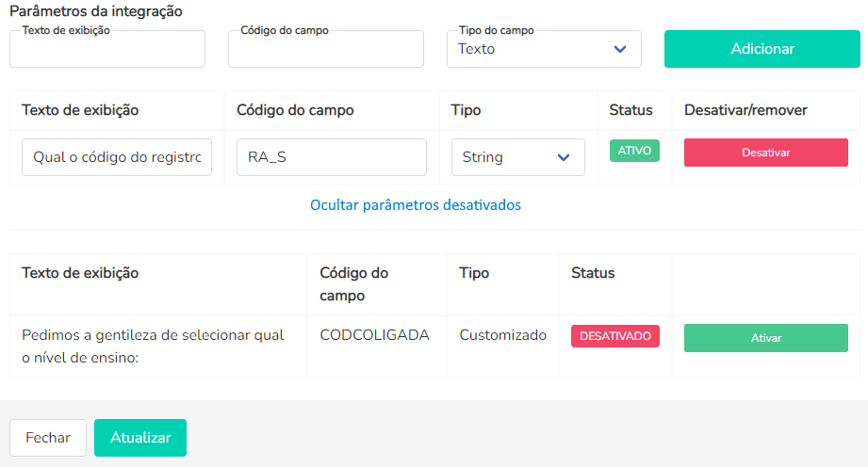Close the dialog with Fechar
The width and height of the screenshot is (868, 467).
(48, 438)
